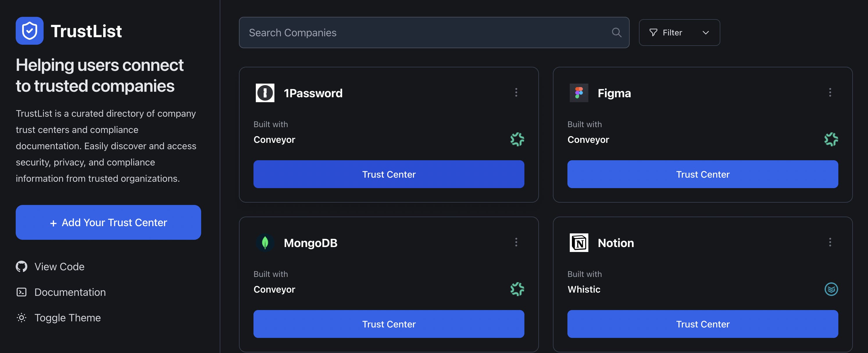Click the TrustList shield logo

(x=30, y=31)
